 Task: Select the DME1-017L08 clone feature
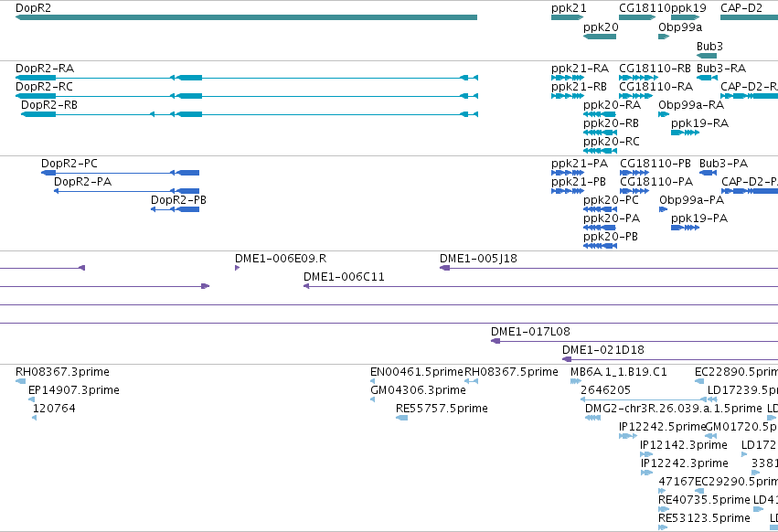coord(634,341)
